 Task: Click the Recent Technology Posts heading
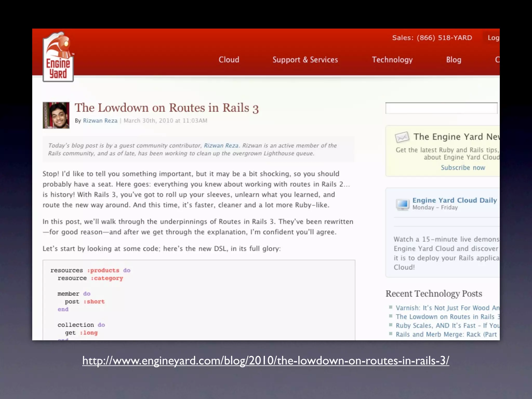tap(434, 294)
